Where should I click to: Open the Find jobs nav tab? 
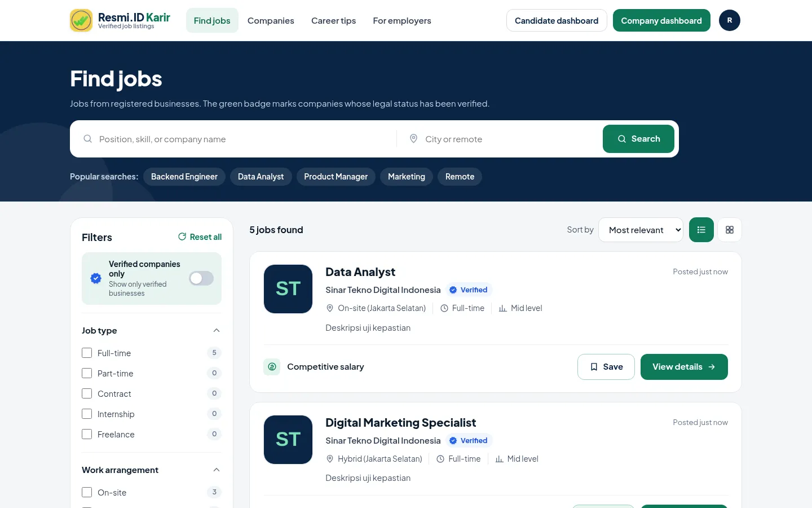coord(212,20)
